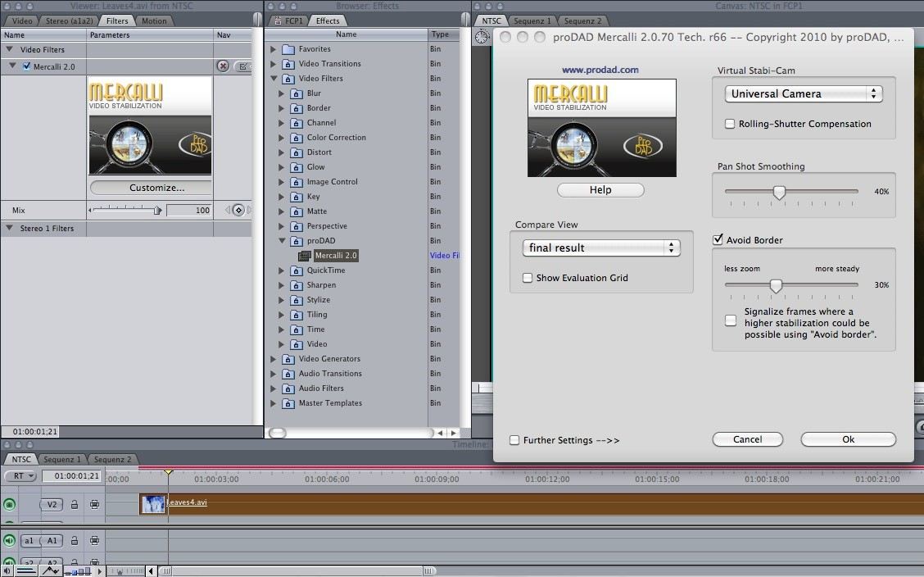Screen dimensions: 924x577
Task: Click the Master Templates bin icon
Action: (x=288, y=403)
